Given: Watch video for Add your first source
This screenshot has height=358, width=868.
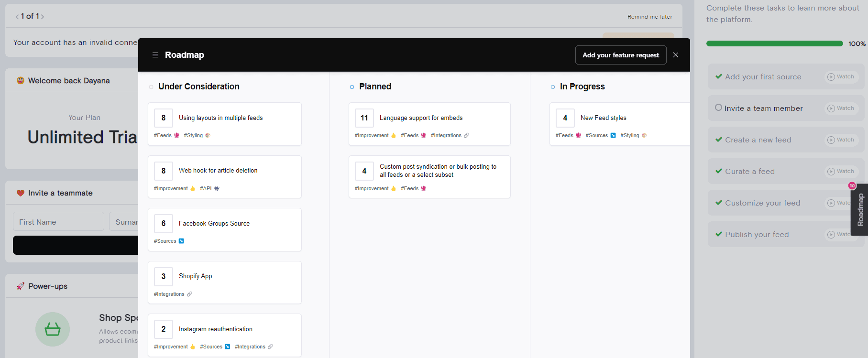Looking at the screenshot, I should click(841, 77).
